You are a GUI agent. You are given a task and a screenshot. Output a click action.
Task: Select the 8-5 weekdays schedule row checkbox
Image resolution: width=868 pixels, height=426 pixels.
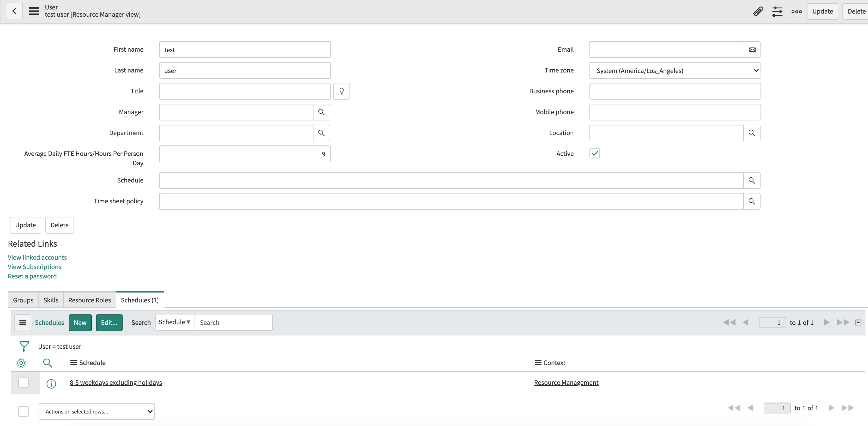tap(23, 383)
